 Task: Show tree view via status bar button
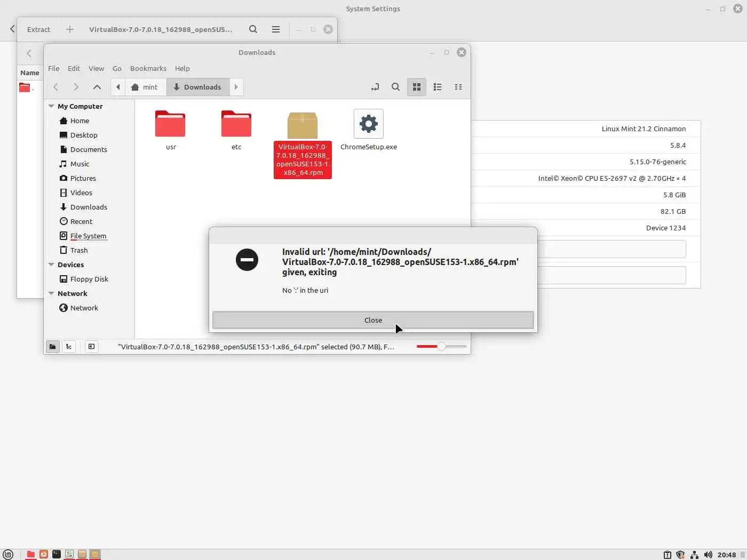[69, 347]
